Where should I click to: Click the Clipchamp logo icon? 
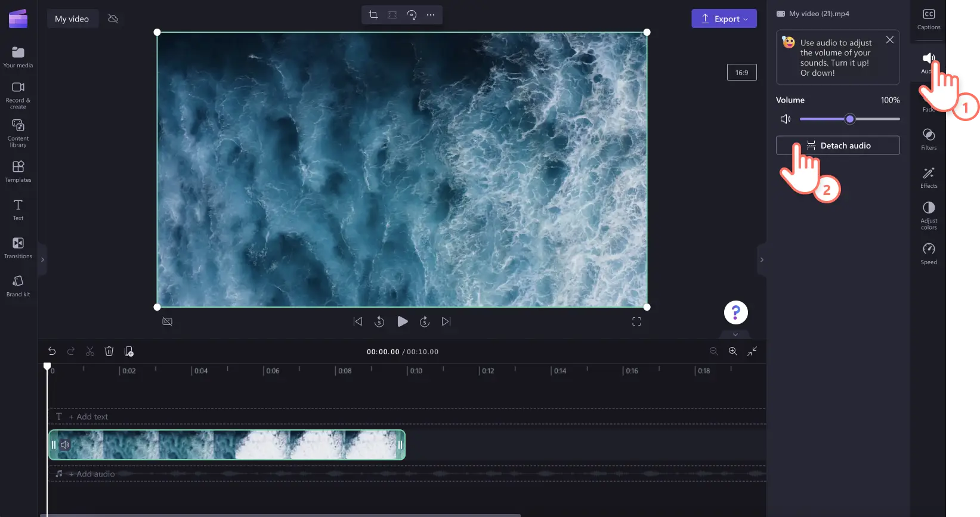(18, 18)
